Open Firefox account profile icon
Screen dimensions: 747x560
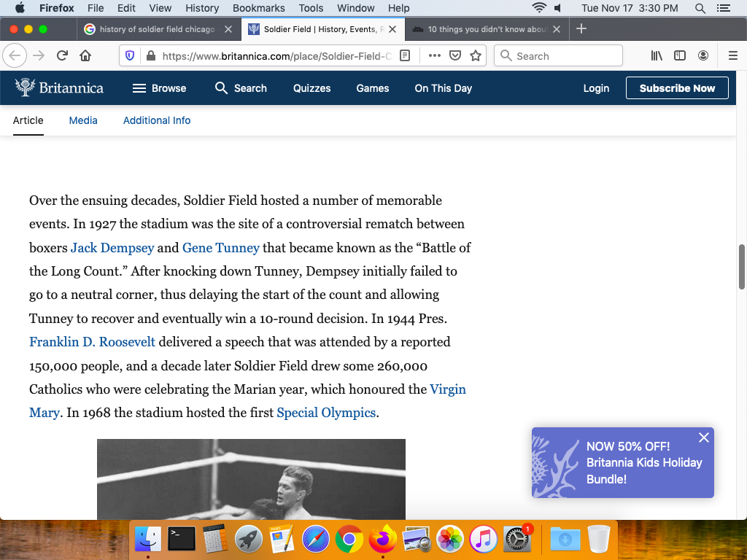(x=703, y=56)
